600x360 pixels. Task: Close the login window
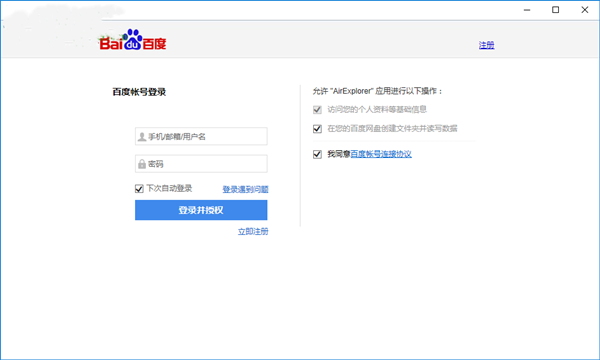coord(585,10)
